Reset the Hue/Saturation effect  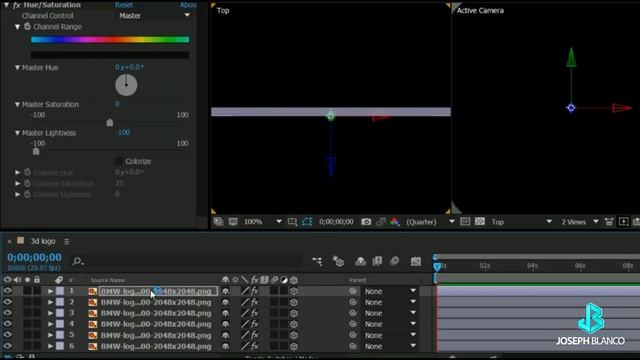pyautogui.click(x=124, y=5)
